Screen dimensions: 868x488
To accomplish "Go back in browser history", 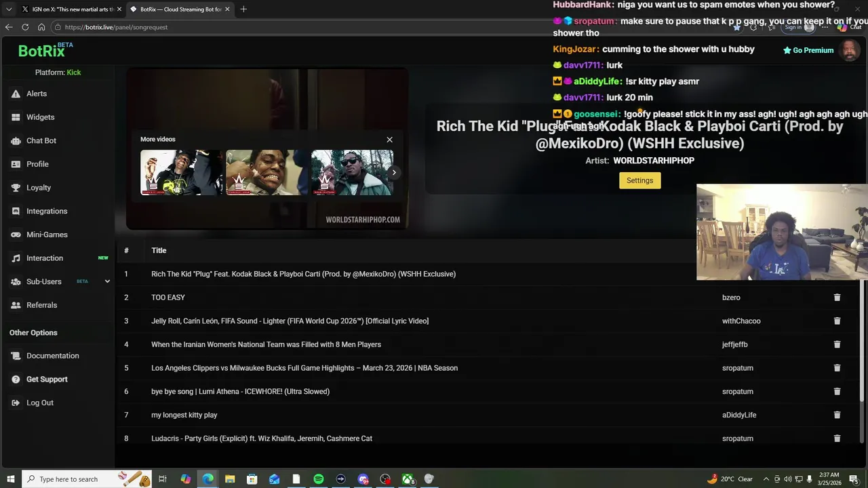I will [9, 27].
